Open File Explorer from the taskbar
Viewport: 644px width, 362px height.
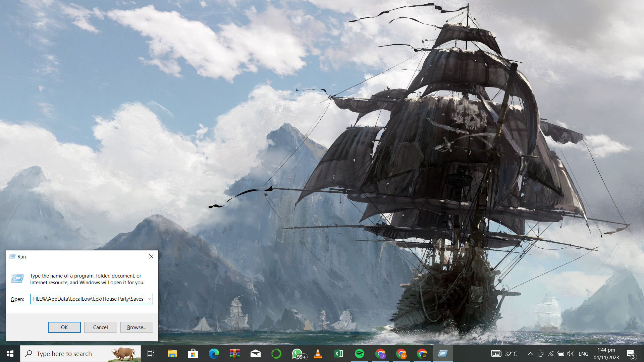(172, 354)
